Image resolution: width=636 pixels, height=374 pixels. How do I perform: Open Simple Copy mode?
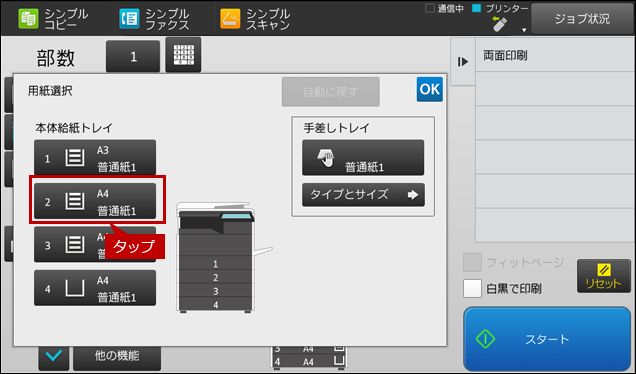pyautogui.click(x=53, y=19)
